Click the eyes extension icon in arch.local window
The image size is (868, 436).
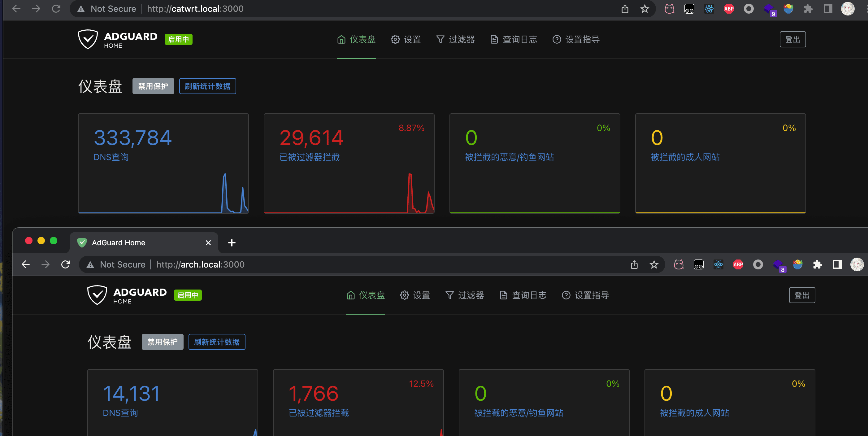[698, 264]
